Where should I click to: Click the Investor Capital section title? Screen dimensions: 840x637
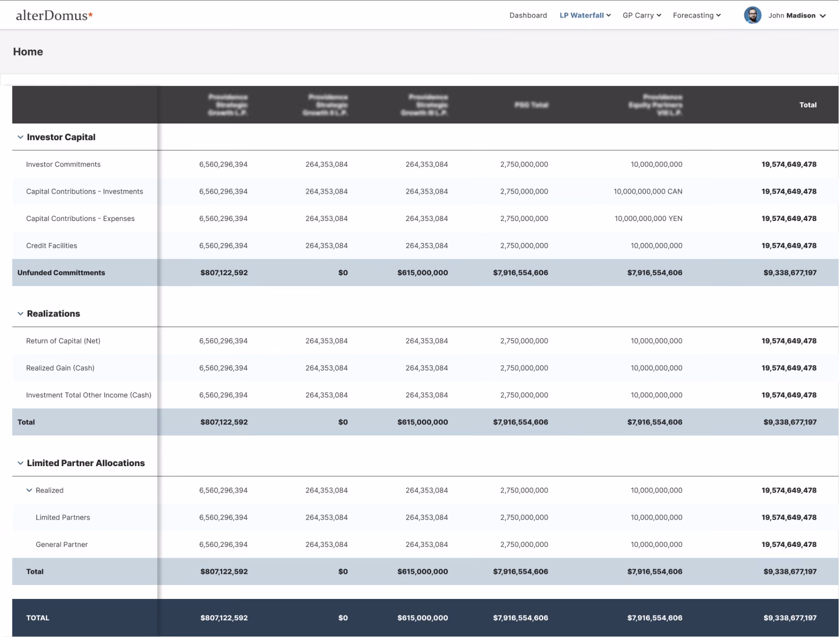61,137
